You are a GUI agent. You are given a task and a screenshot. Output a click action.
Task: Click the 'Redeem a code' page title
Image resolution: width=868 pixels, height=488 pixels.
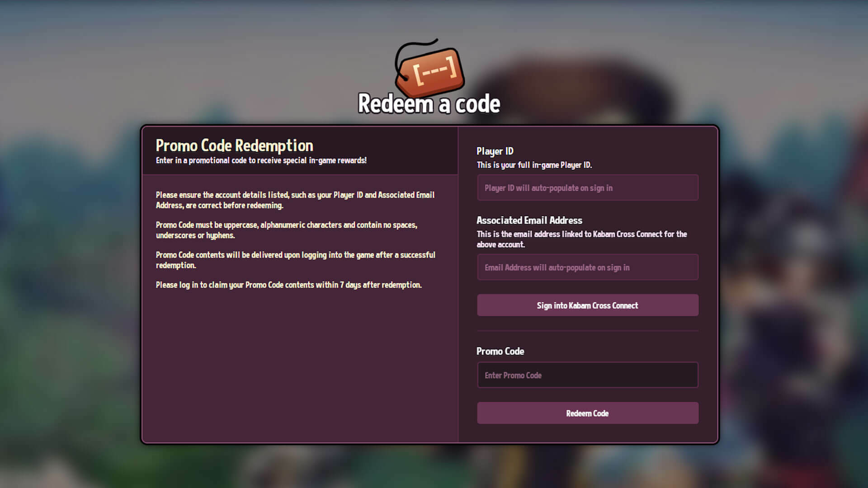(429, 104)
